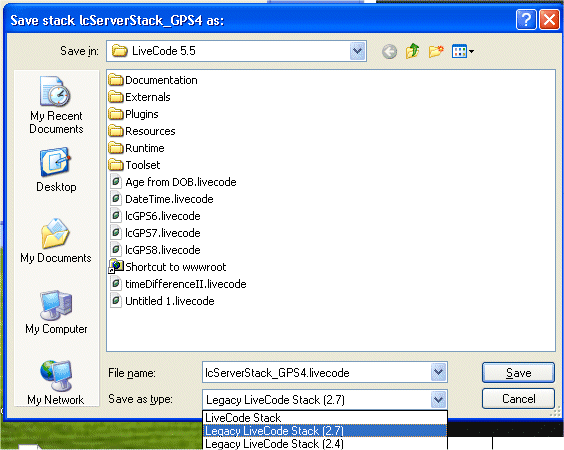Select the lcGPS7.livecode file icon

click(116, 232)
